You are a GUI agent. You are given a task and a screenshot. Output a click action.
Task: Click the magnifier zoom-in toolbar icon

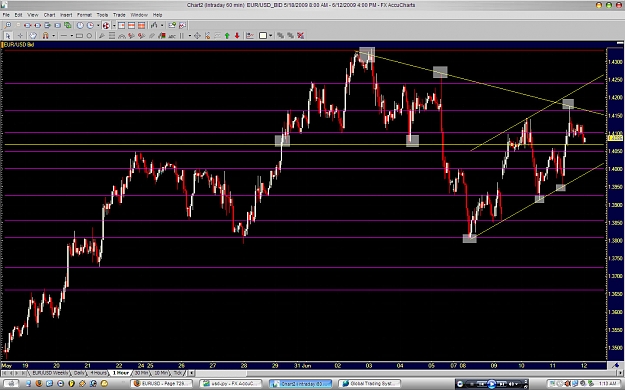pyautogui.click(x=8, y=25)
